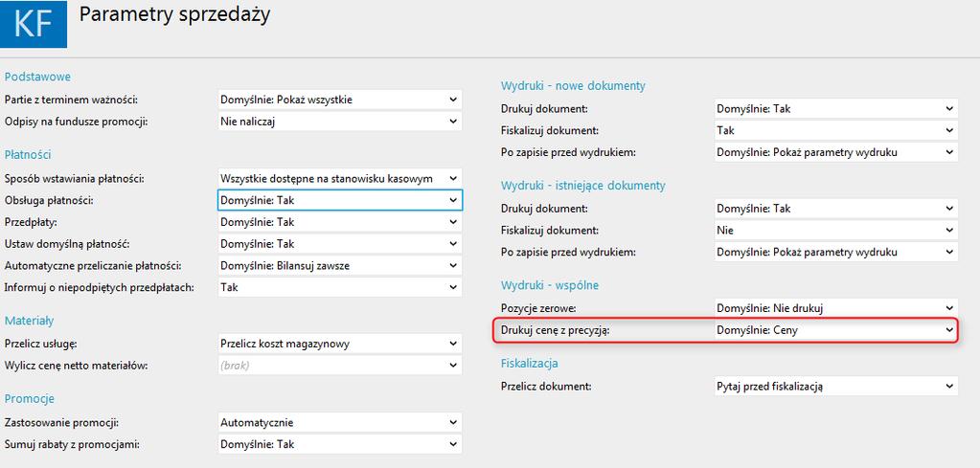Open Drukuj cenę z precyzją dropdown
This screenshot has width=980, height=468.
tap(835, 331)
